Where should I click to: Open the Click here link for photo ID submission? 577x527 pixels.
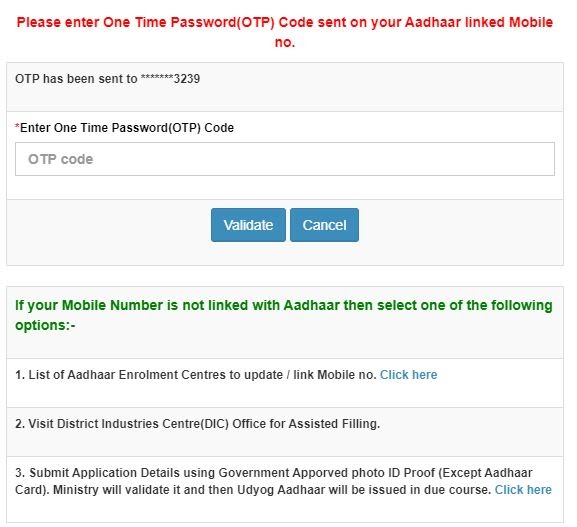point(523,490)
